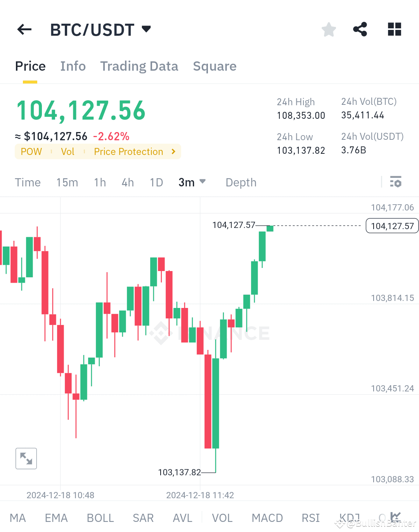Change chart style with the candlestick icon
Image resolution: width=419 pixels, height=532 pixels.
pyautogui.click(x=396, y=517)
